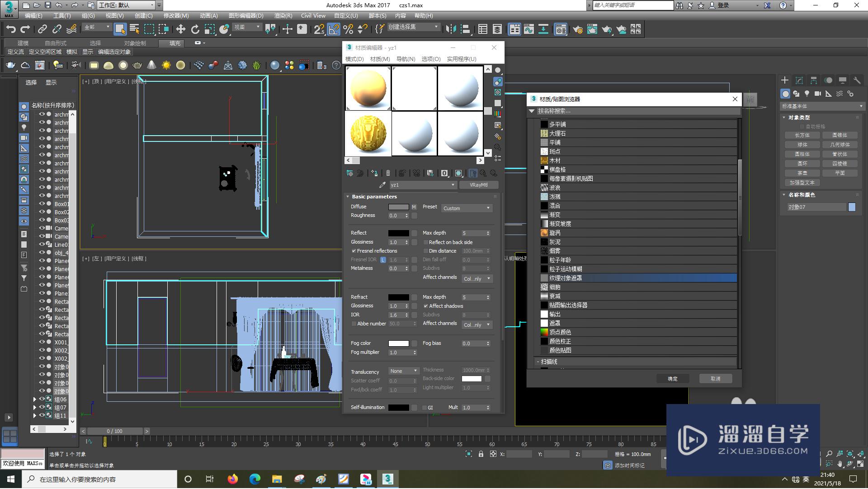Open the 材质(M) menu in material editor
Screen dimensions: 868x489
coord(380,59)
